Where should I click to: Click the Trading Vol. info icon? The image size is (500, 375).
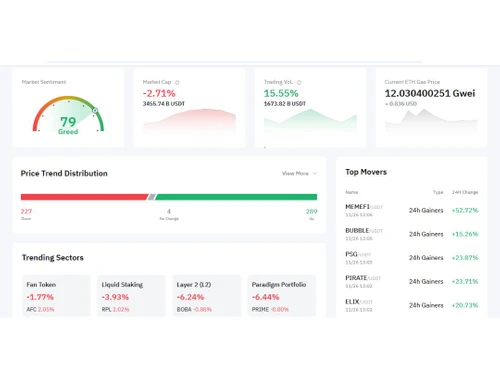point(299,82)
